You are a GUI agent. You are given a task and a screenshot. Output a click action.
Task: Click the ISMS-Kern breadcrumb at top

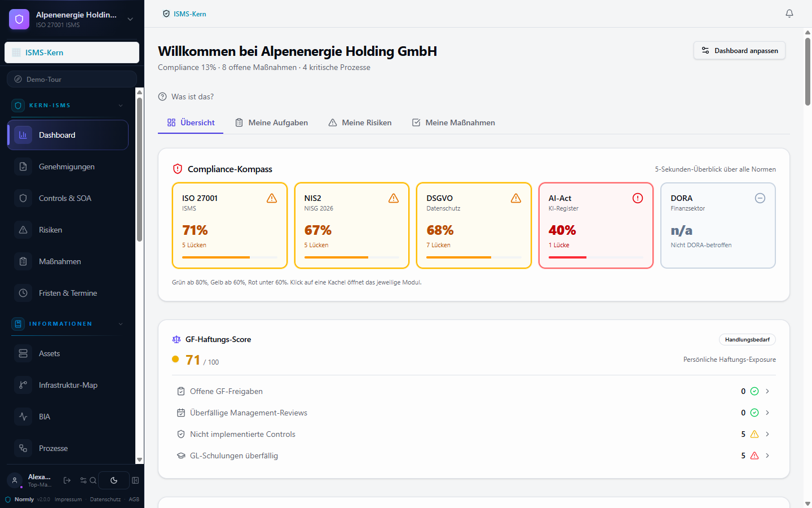(184, 14)
